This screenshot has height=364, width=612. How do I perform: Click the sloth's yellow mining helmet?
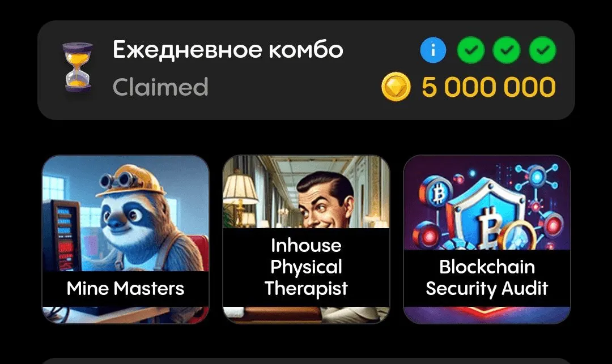131,181
